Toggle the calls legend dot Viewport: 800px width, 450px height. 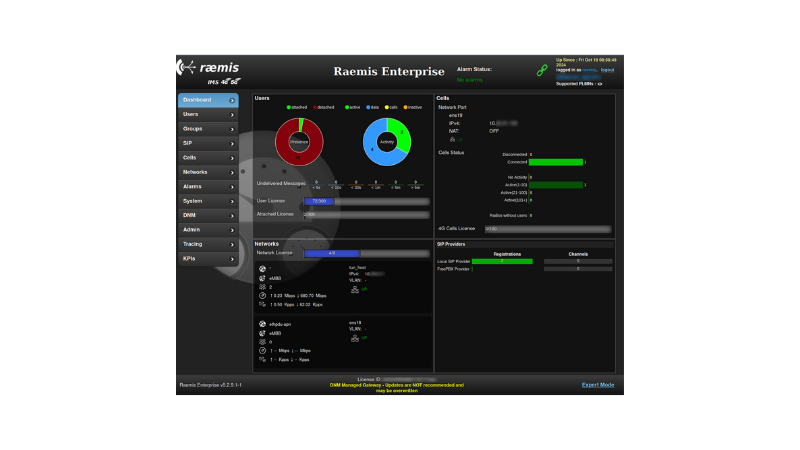tap(387, 107)
